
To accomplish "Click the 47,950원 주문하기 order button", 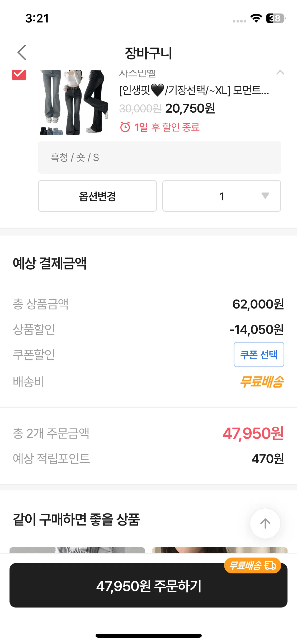I will (x=148, y=585).
